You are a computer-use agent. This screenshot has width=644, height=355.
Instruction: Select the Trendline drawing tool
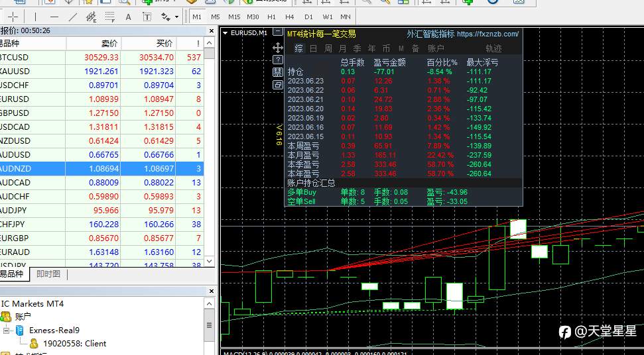(73, 17)
